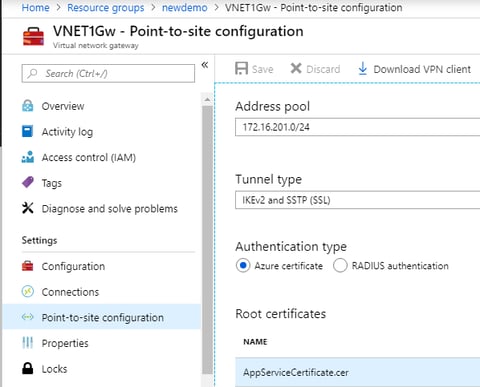Image resolution: width=480 pixels, height=387 pixels.
Task: Click the download arrow icon
Action: (x=363, y=69)
